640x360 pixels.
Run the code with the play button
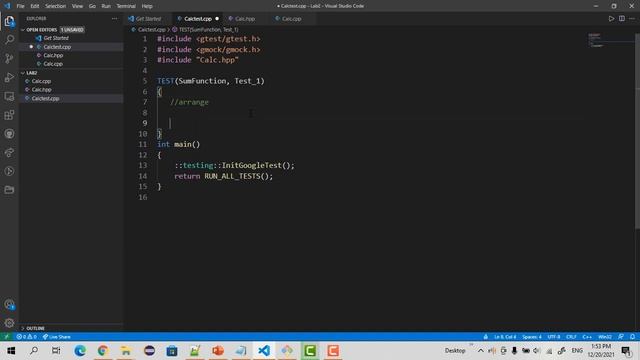[611, 19]
